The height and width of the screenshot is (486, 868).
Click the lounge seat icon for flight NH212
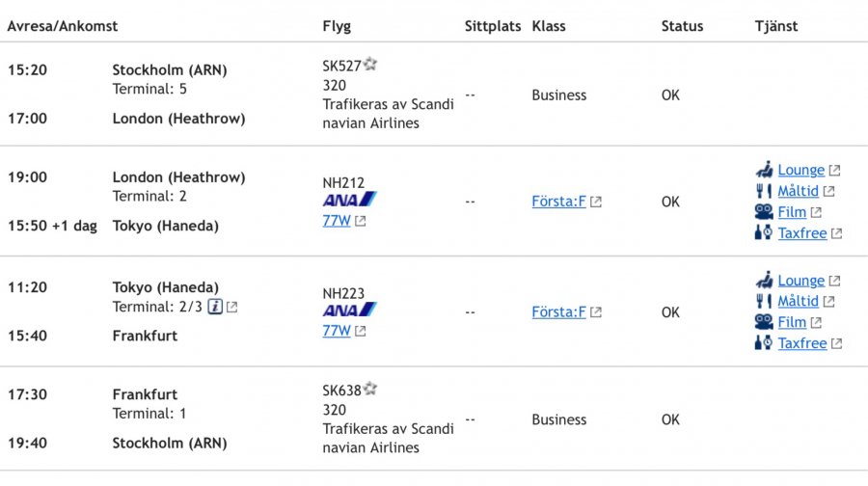tap(765, 170)
